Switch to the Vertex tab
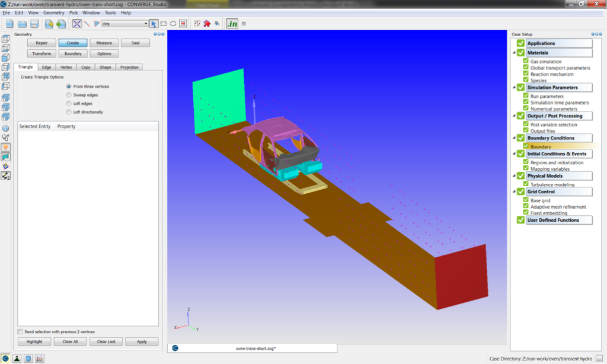 pyautogui.click(x=66, y=67)
